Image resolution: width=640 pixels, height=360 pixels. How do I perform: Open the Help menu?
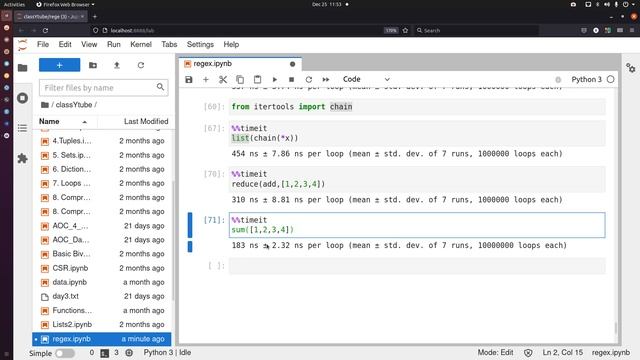pyautogui.click(x=231, y=44)
